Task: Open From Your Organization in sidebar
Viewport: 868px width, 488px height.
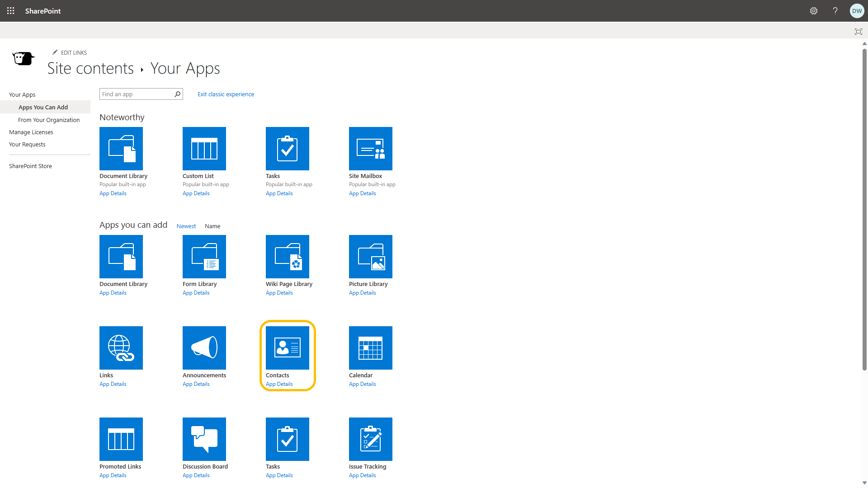Action: pos(49,120)
